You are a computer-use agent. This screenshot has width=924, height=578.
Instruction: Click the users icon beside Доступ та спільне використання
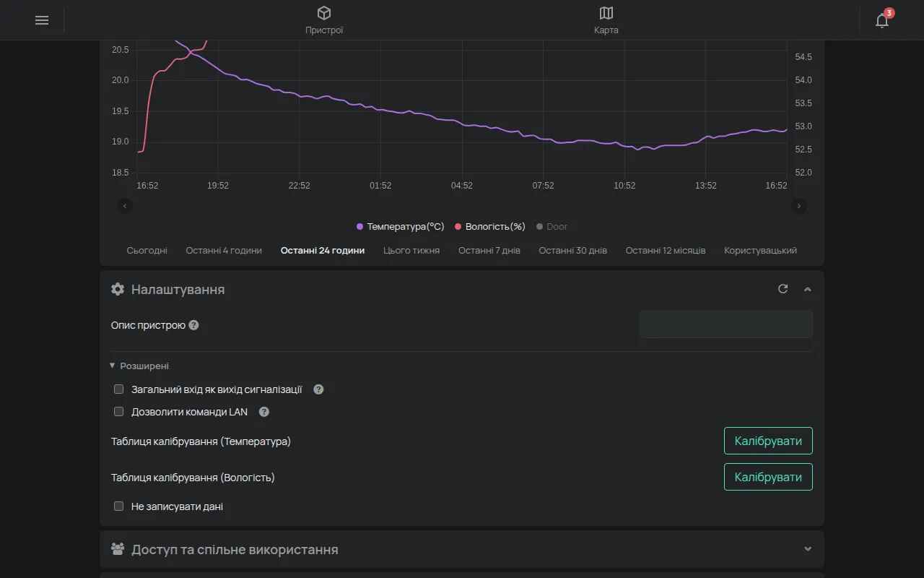(x=118, y=549)
